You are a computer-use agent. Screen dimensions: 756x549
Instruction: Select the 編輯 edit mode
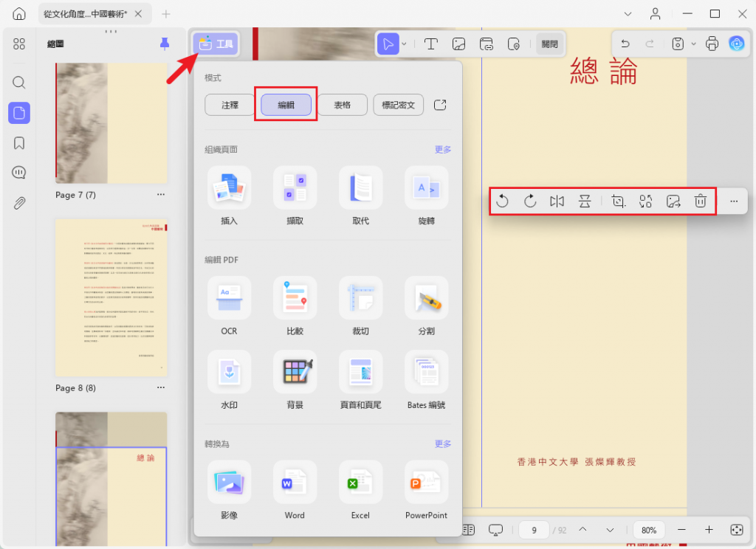286,105
